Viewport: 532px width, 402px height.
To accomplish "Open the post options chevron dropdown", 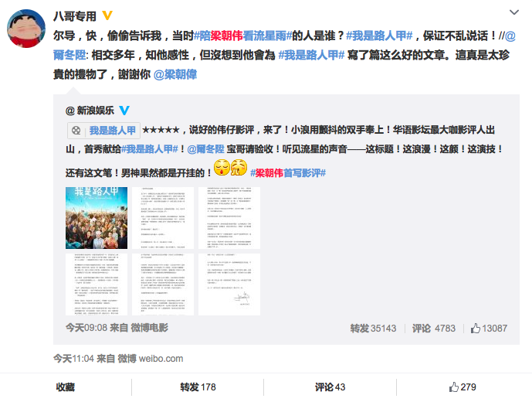I will 514,12.
